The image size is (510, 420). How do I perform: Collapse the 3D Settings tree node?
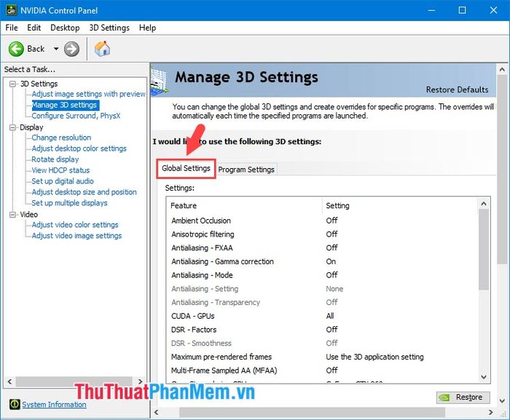[x=12, y=84]
